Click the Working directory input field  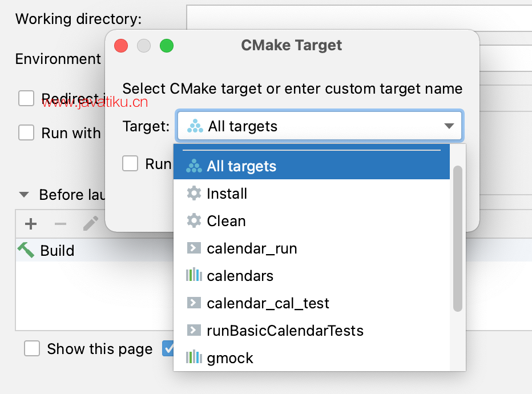[x=359, y=18]
